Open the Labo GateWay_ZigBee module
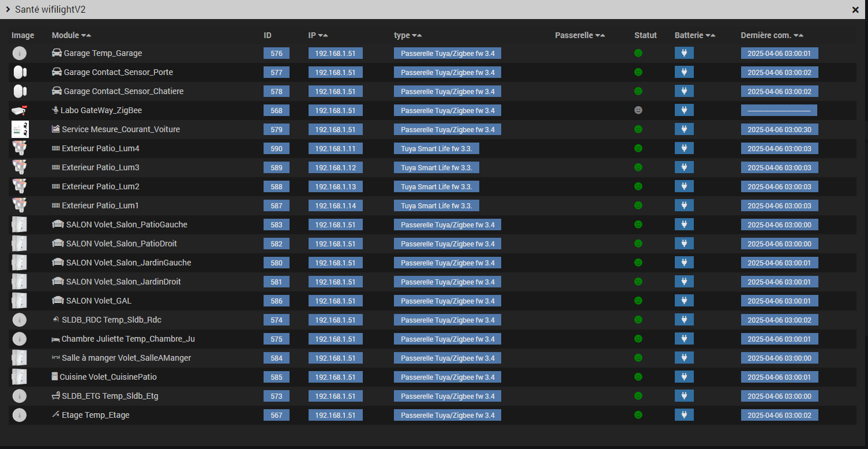 tap(101, 110)
